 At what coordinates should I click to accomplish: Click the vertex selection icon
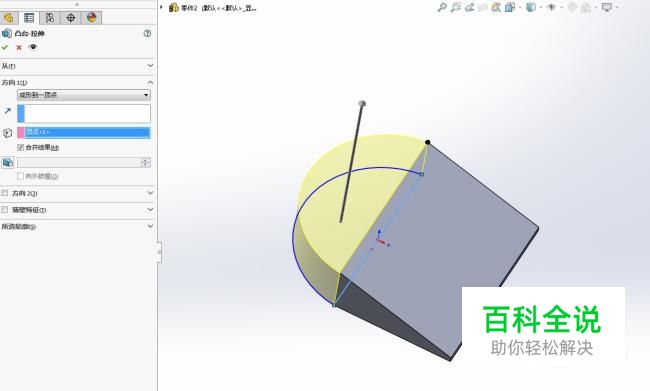tap(7, 133)
